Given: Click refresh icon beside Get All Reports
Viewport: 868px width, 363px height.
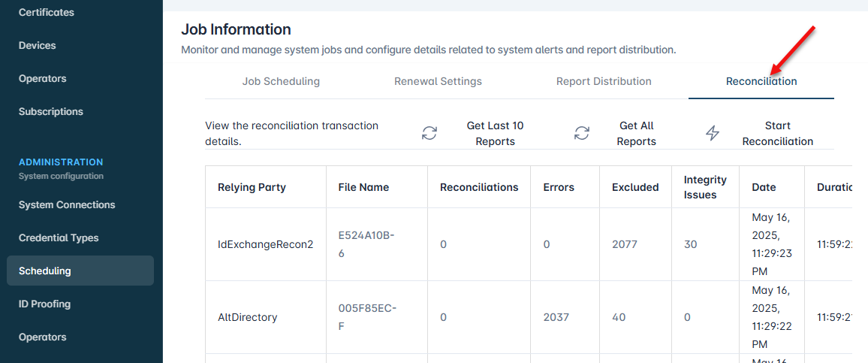Looking at the screenshot, I should click(x=582, y=133).
